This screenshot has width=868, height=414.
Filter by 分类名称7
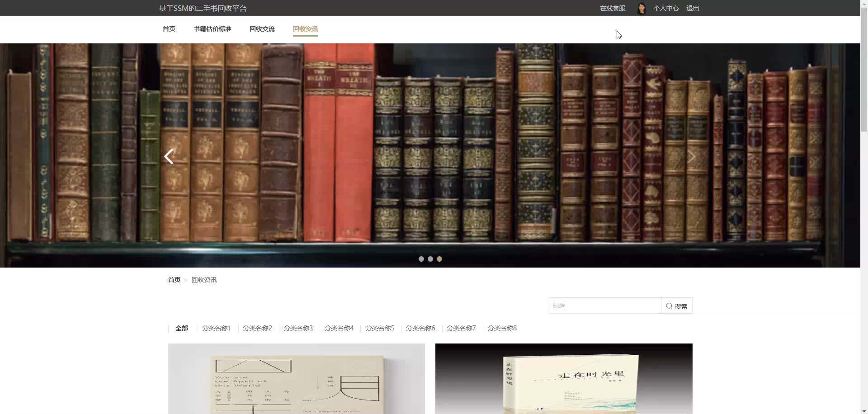point(461,328)
